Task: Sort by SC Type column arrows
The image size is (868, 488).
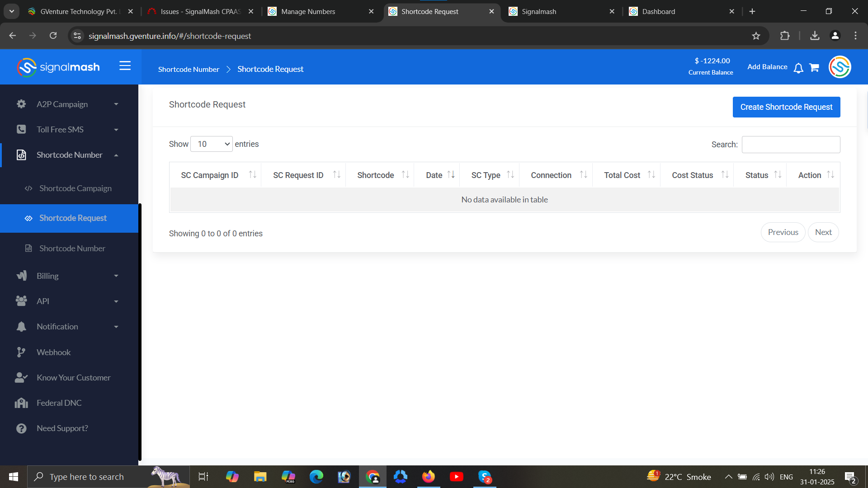Action: pyautogui.click(x=510, y=175)
